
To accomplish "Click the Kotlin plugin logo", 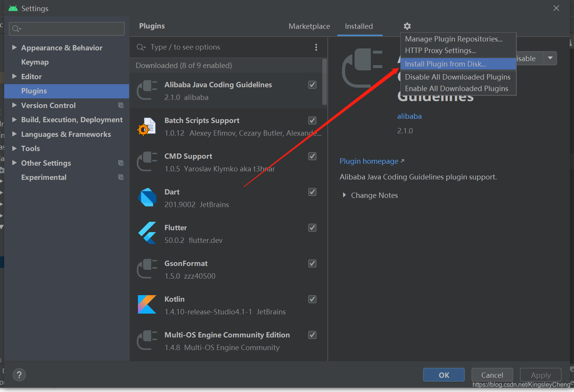I will (147, 304).
